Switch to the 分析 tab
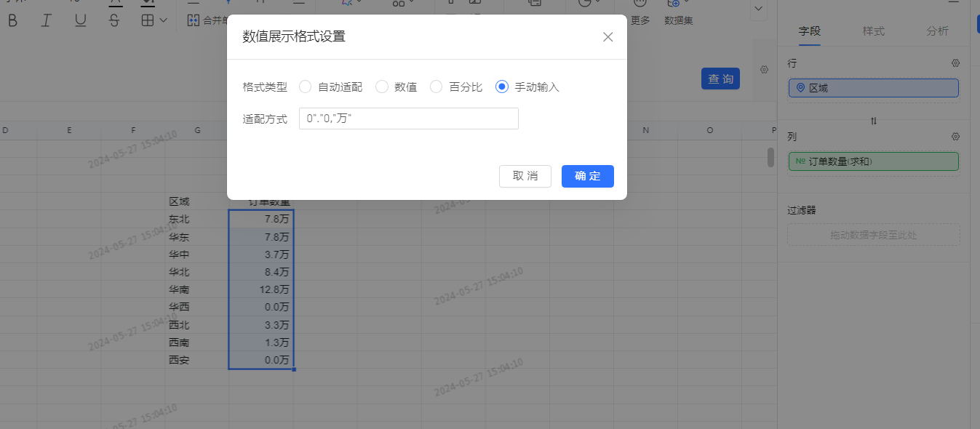Image resolution: width=980 pixels, height=429 pixels. click(937, 32)
